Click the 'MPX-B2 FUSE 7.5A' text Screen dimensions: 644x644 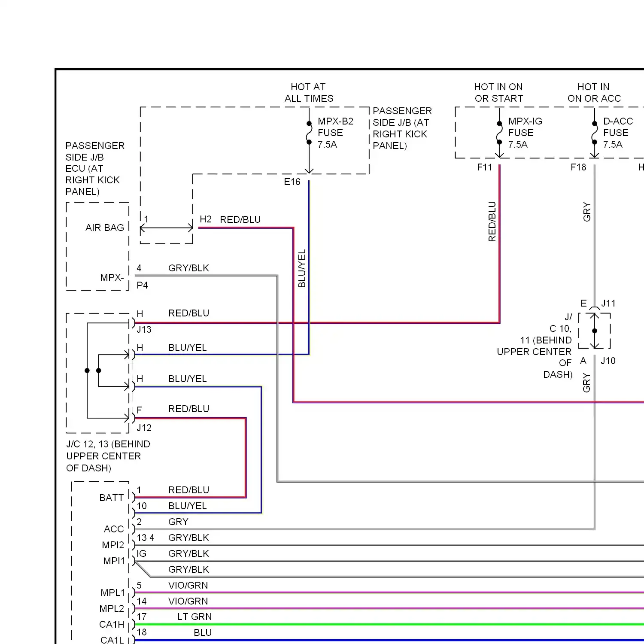pyautogui.click(x=335, y=133)
